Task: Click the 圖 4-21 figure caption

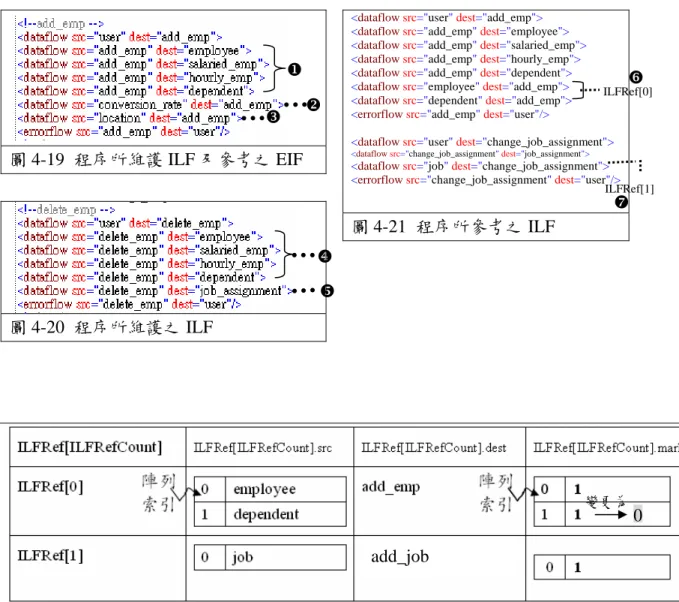Action: click(453, 227)
